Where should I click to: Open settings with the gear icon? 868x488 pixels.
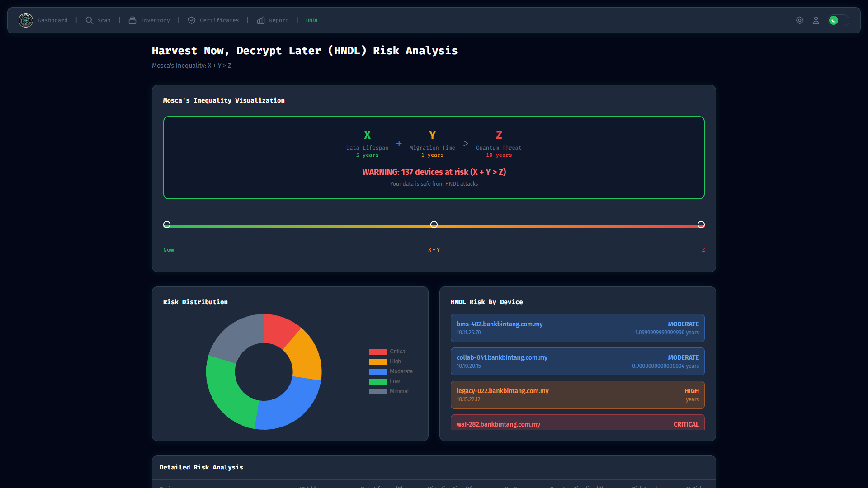[x=800, y=20]
